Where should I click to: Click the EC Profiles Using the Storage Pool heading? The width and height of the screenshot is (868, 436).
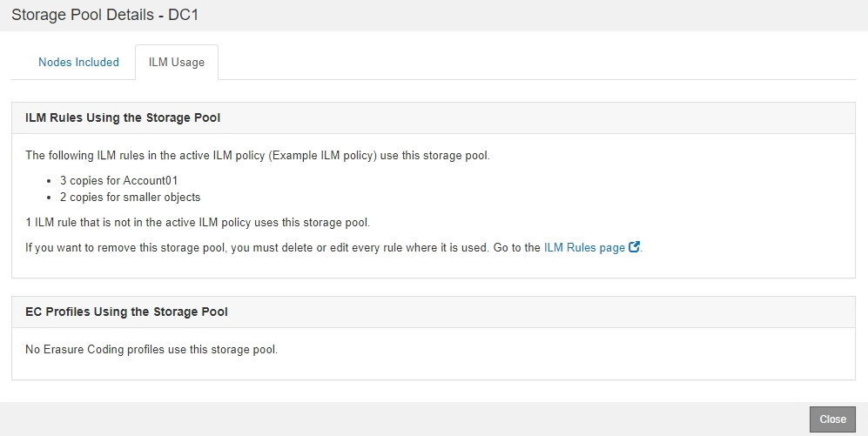point(126,312)
